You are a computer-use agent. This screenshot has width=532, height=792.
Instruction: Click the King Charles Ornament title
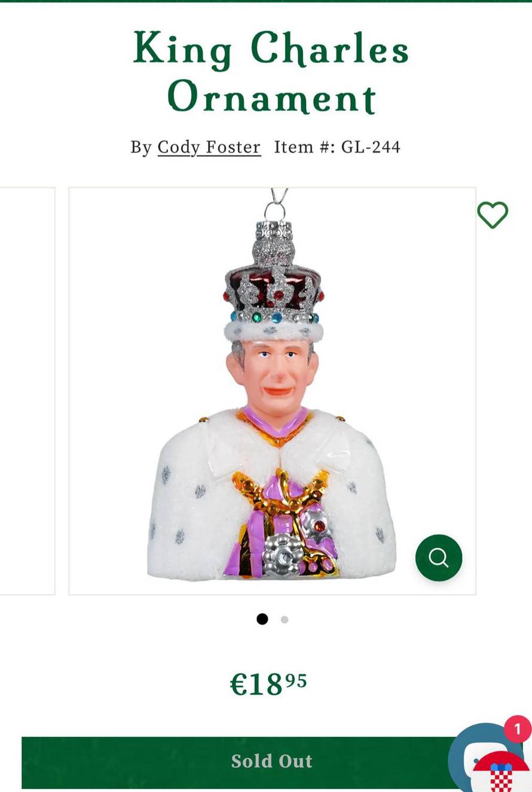click(x=271, y=72)
